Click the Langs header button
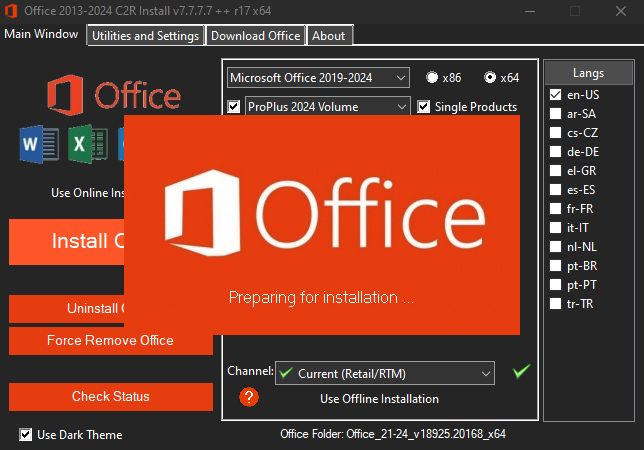Screen dimensions: 644x450 click(x=589, y=73)
